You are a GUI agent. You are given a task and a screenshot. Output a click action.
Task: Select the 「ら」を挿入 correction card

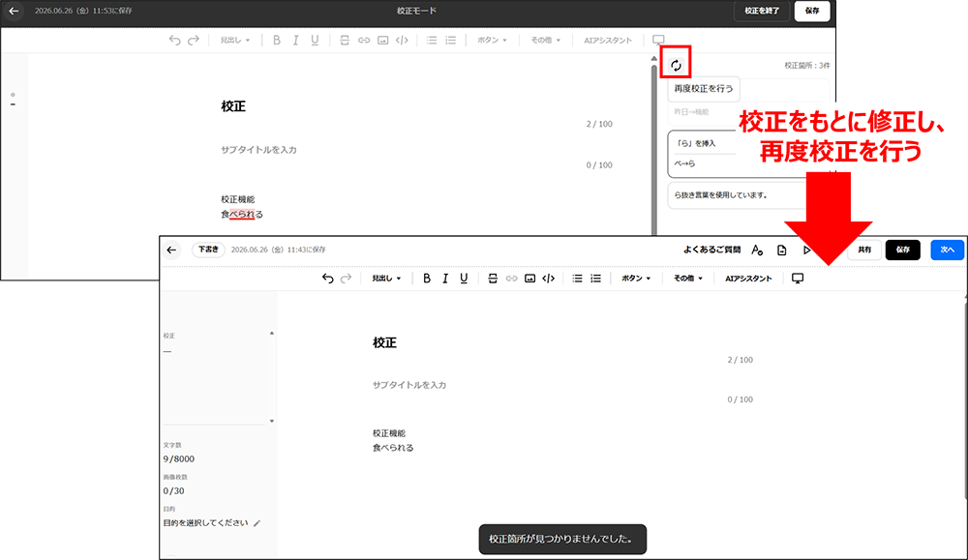point(738,154)
